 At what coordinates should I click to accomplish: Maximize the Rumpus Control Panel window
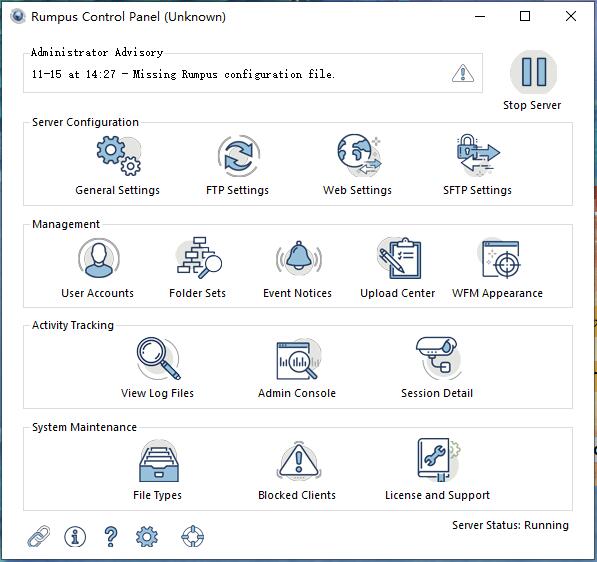tap(525, 16)
